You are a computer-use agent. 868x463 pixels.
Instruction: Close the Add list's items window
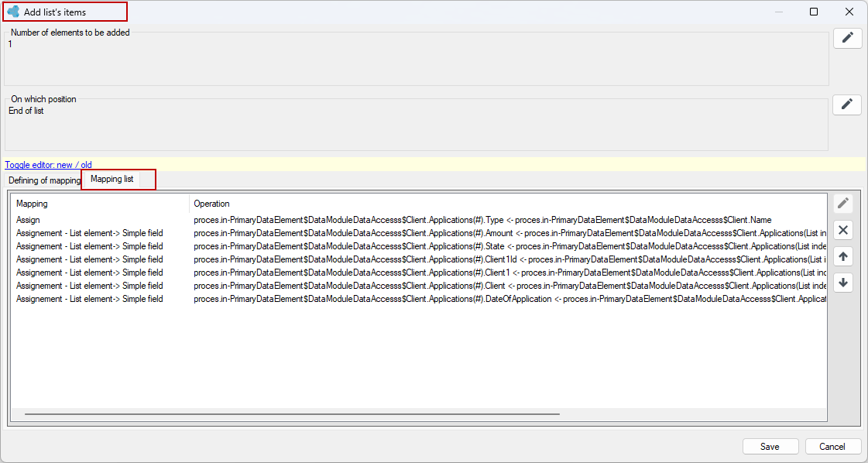(x=849, y=12)
